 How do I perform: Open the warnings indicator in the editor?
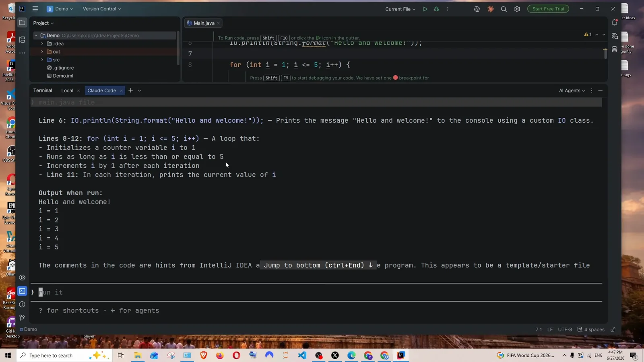click(x=588, y=35)
